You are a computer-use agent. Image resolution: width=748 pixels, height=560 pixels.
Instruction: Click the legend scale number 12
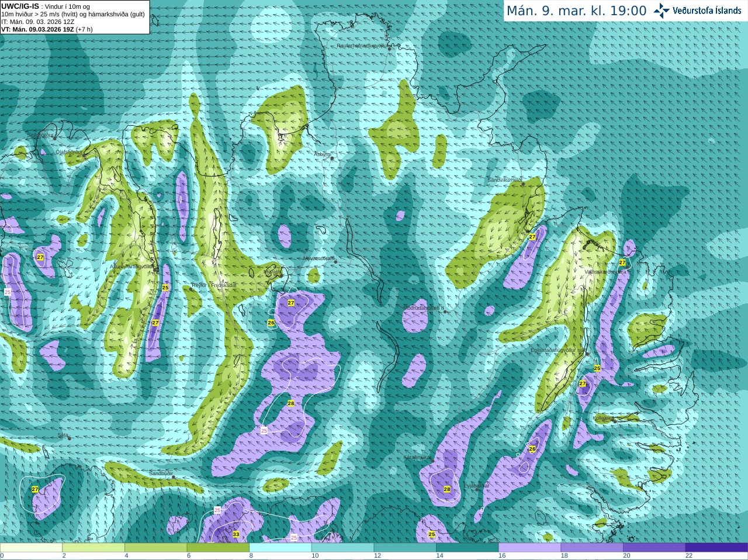click(378, 556)
